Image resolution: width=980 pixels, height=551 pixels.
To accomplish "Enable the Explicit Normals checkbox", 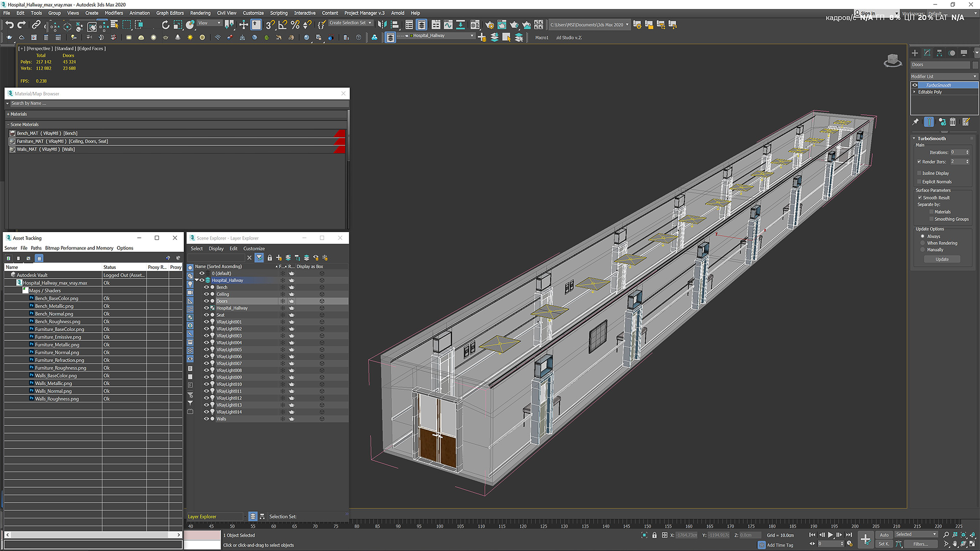I will [x=920, y=182].
